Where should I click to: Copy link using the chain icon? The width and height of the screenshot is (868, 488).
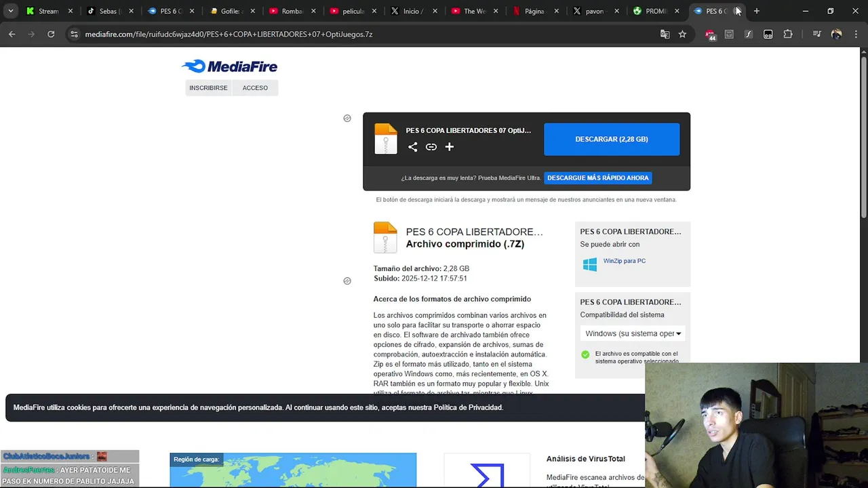(431, 147)
